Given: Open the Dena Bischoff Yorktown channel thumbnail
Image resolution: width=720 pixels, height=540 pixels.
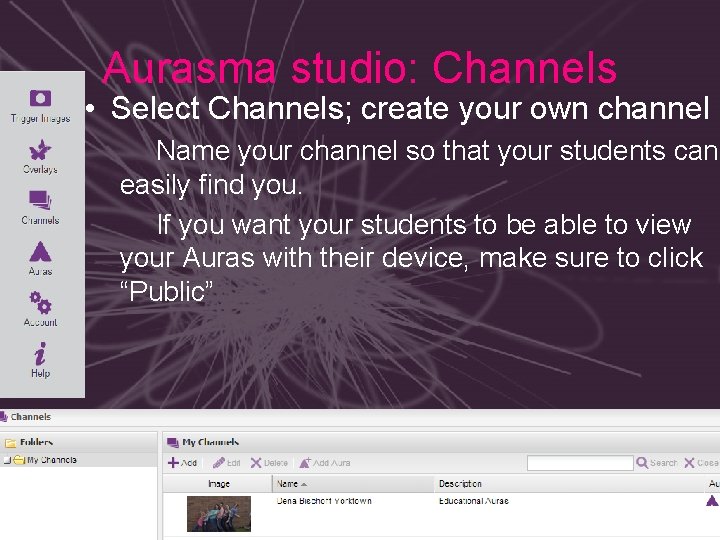Looking at the screenshot, I should 219,514.
